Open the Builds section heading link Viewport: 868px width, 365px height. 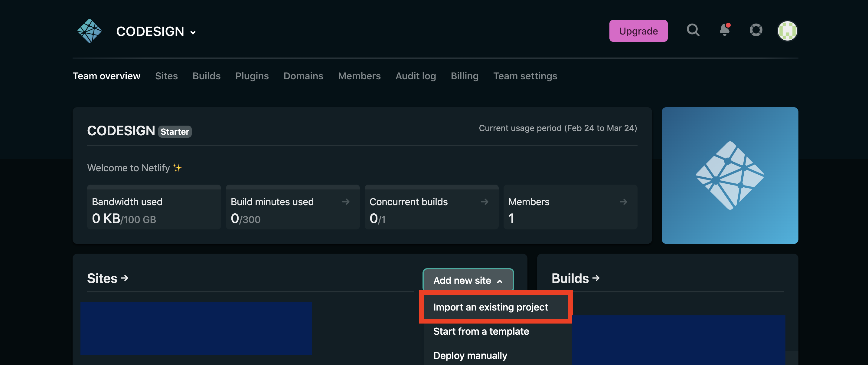(575, 278)
